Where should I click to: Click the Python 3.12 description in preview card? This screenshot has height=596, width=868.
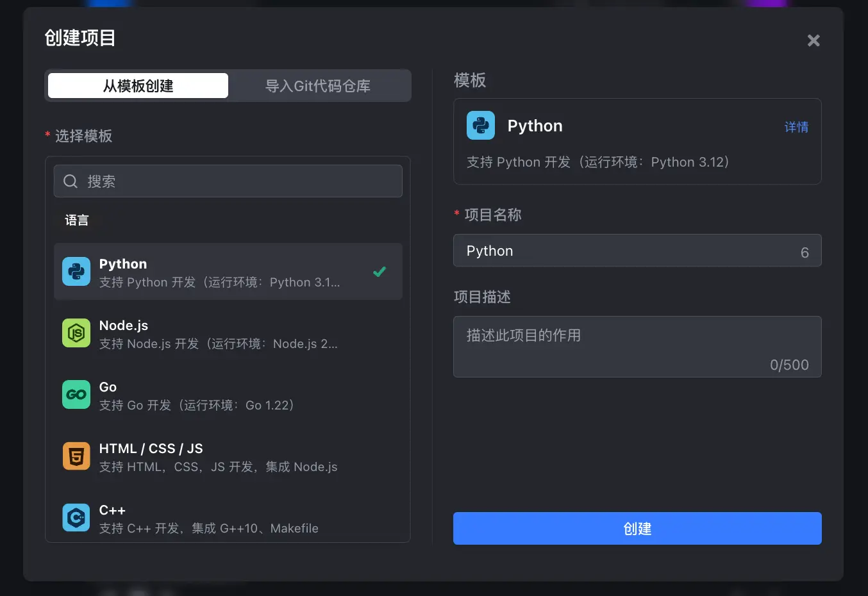coord(598,162)
